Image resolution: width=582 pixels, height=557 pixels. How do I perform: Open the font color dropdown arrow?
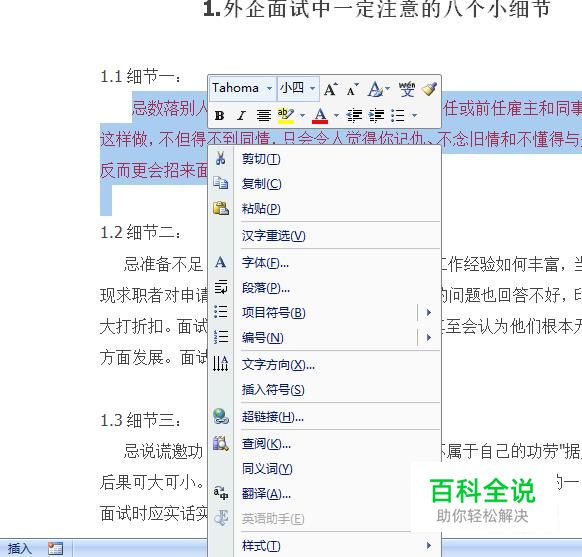[x=336, y=116]
